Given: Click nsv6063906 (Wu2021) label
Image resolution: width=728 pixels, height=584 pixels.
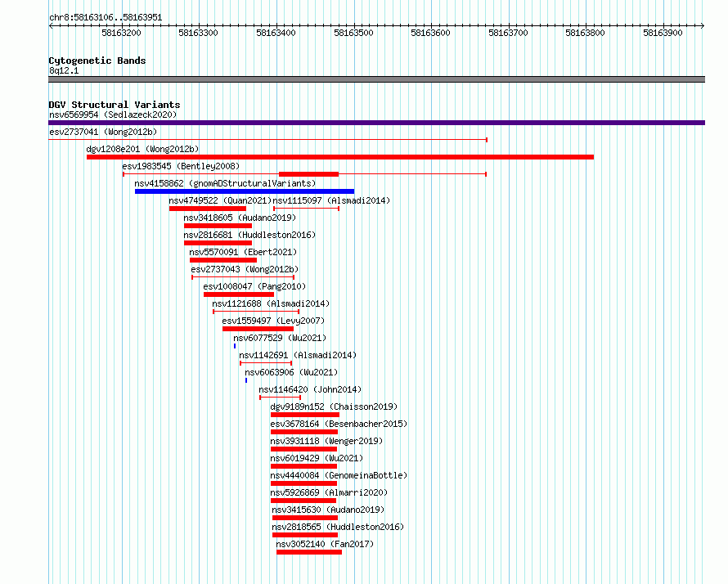Looking at the screenshot, I should tap(291, 372).
